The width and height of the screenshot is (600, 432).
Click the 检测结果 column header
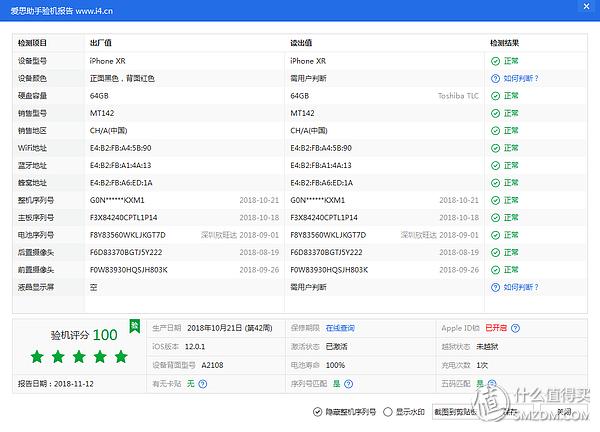pos(504,44)
